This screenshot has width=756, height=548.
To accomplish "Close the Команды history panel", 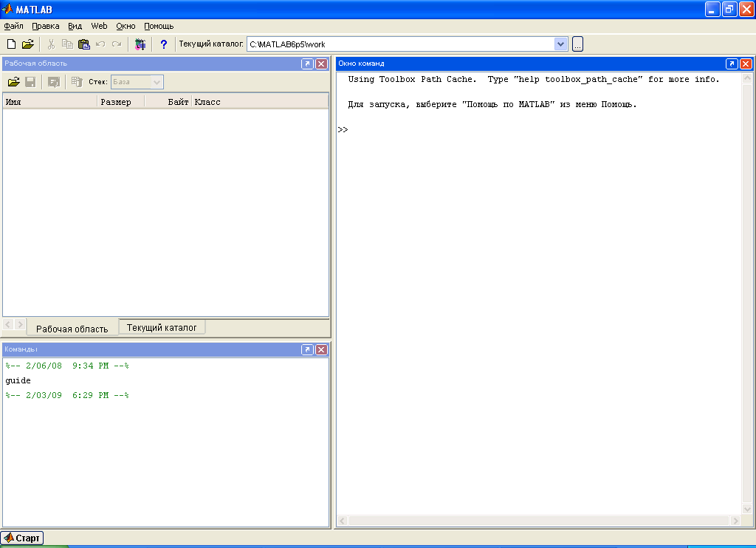I will pos(321,350).
